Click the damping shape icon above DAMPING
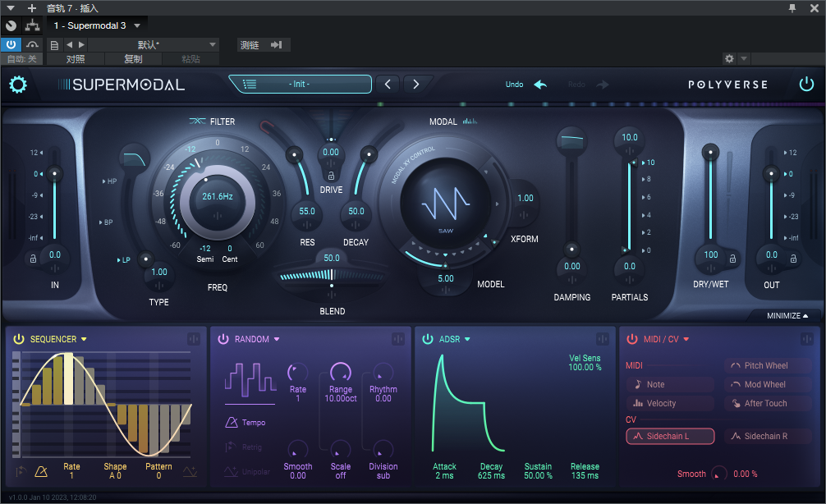 pyautogui.click(x=572, y=140)
